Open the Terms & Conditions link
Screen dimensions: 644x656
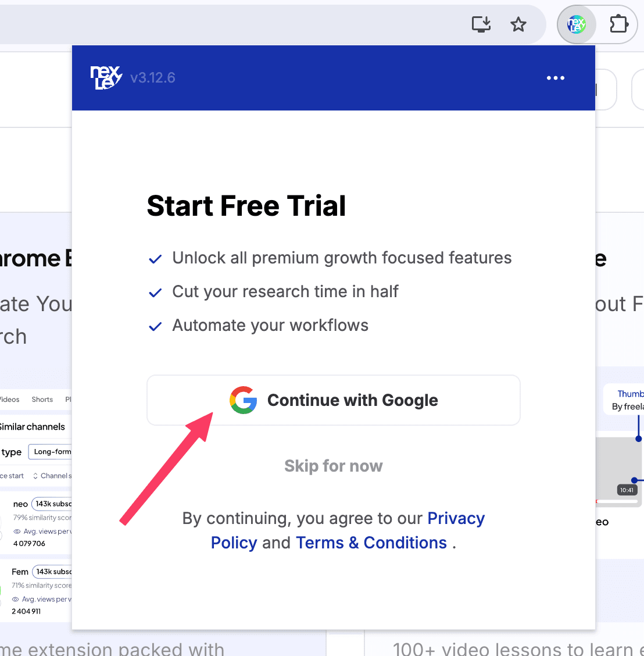(371, 543)
